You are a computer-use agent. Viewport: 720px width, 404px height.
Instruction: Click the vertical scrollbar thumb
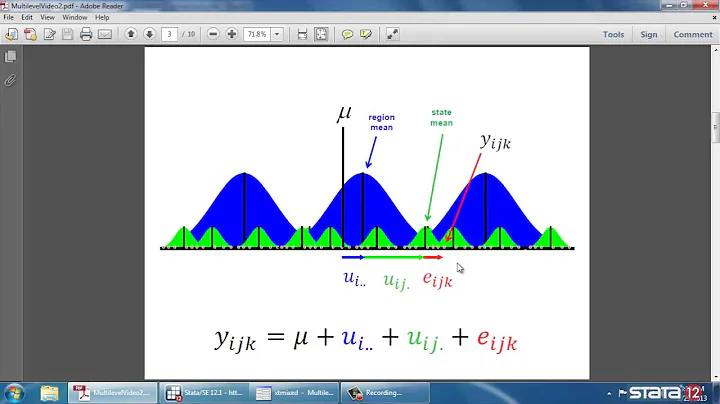pos(715,128)
